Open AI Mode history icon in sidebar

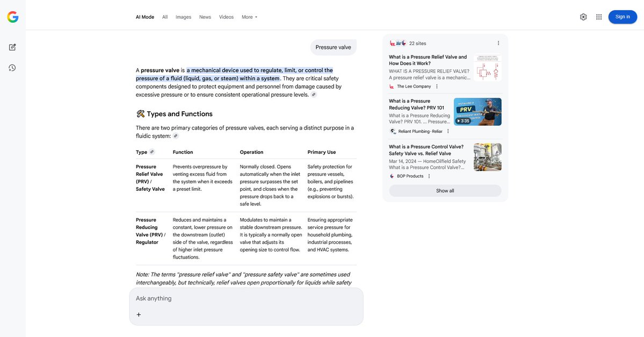pos(12,68)
